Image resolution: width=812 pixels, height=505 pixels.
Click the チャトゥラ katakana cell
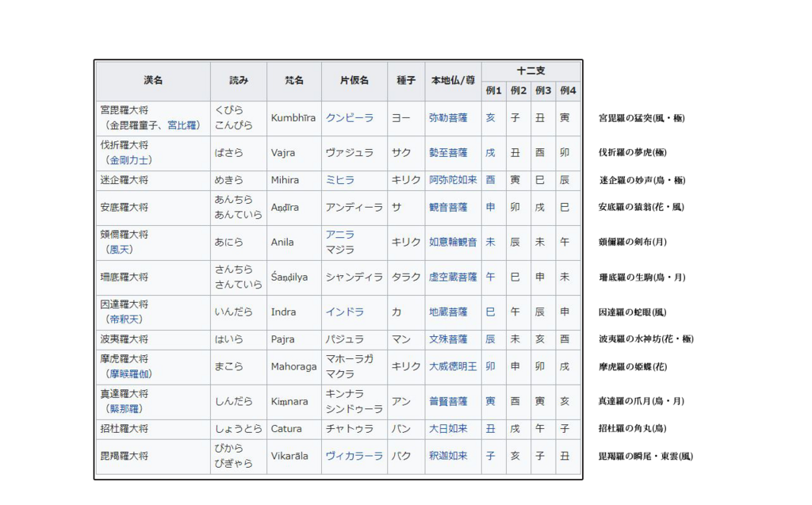coord(354,429)
